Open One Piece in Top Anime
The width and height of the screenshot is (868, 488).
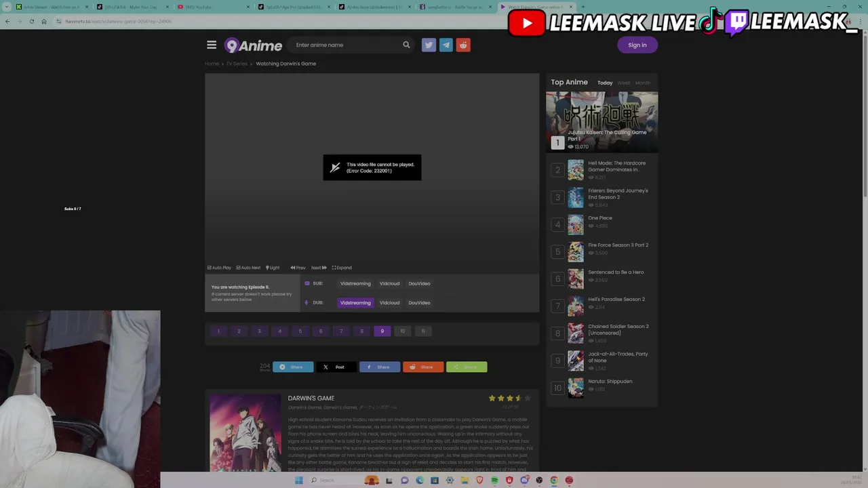(600, 218)
